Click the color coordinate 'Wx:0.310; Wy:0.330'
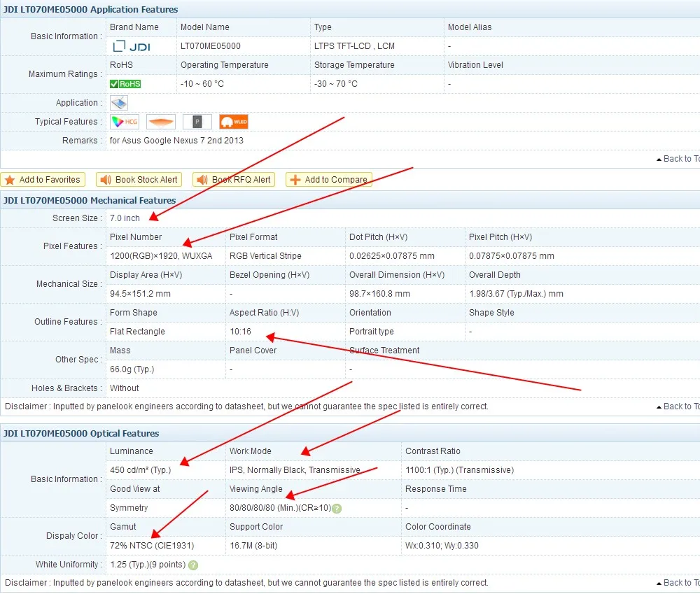The image size is (700, 594). click(442, 546)
